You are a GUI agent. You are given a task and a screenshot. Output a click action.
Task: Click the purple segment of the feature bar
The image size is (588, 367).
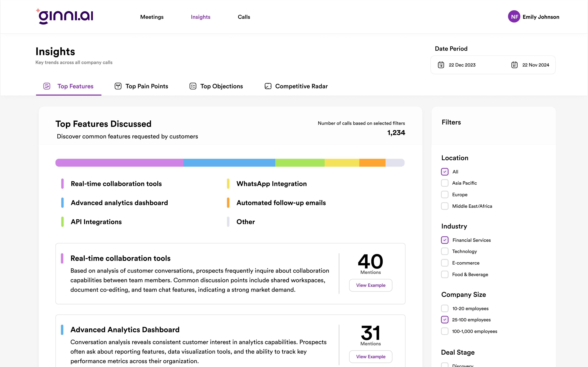(119, 163)
